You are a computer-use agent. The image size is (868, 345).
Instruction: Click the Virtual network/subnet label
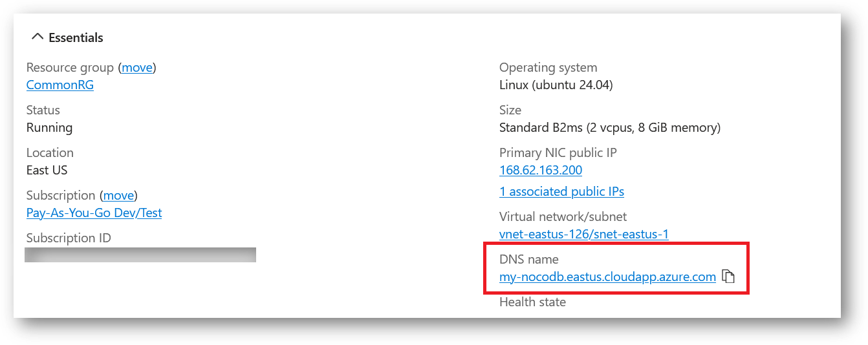point(563,216)
